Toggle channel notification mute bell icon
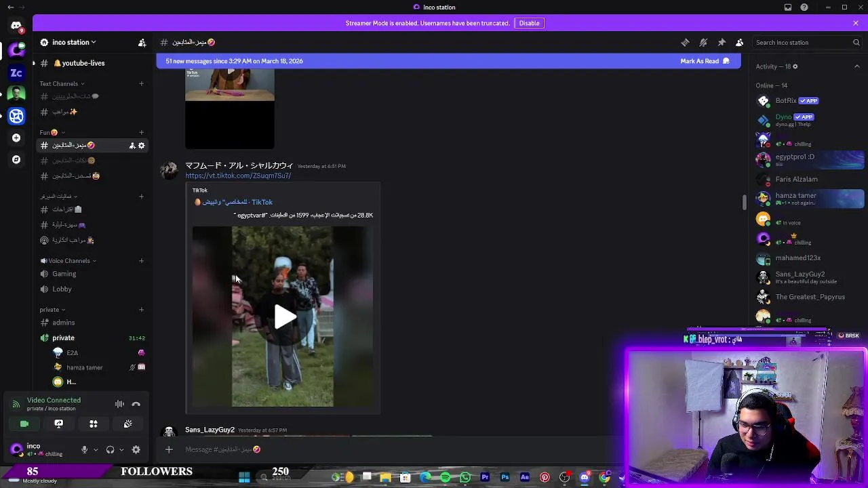868x488 pixels. 703,42
